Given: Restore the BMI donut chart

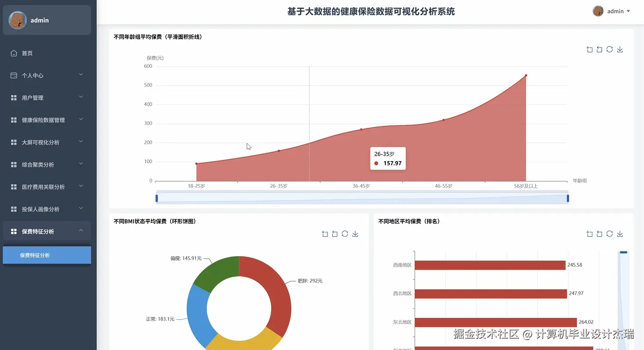Looking at the screenshot, I should click(345, 234).
